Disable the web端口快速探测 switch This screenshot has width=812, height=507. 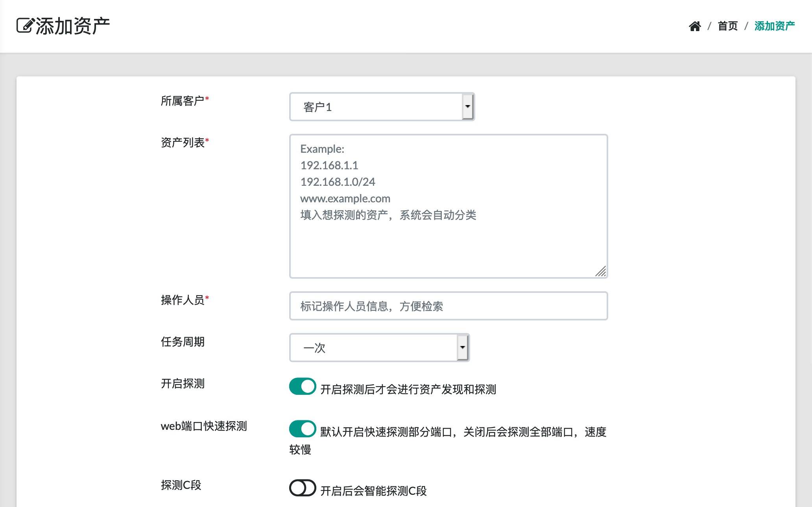click(x=303, y=429)
